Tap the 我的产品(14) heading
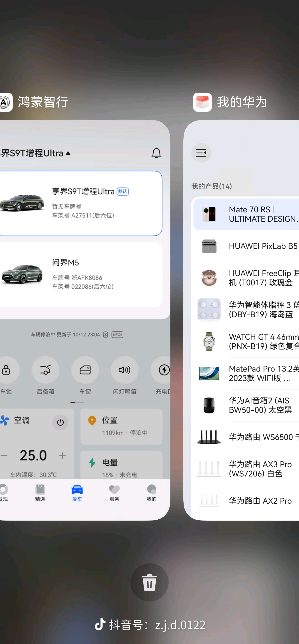Viewport: 299px width, 644px height. click(x=212, y=186)
